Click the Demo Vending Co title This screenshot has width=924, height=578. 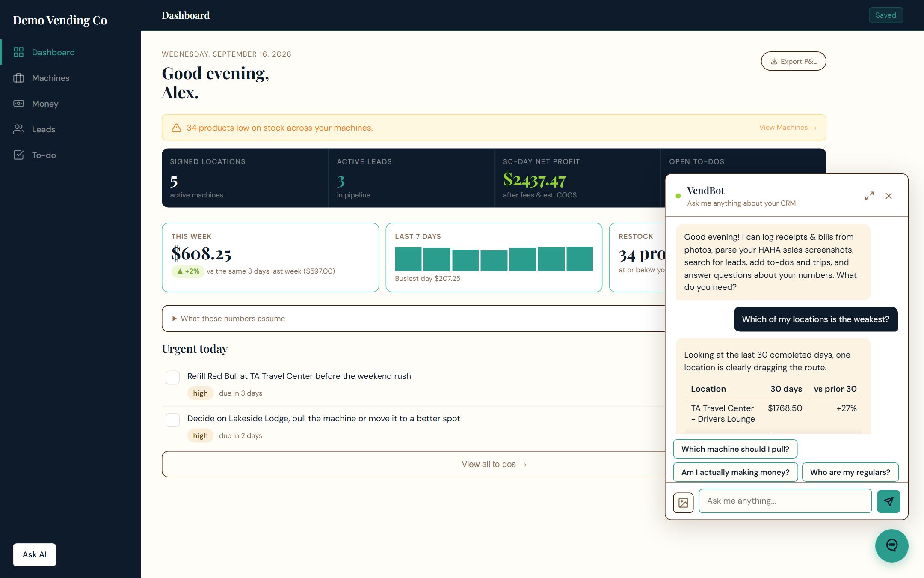tap(60, 20)
